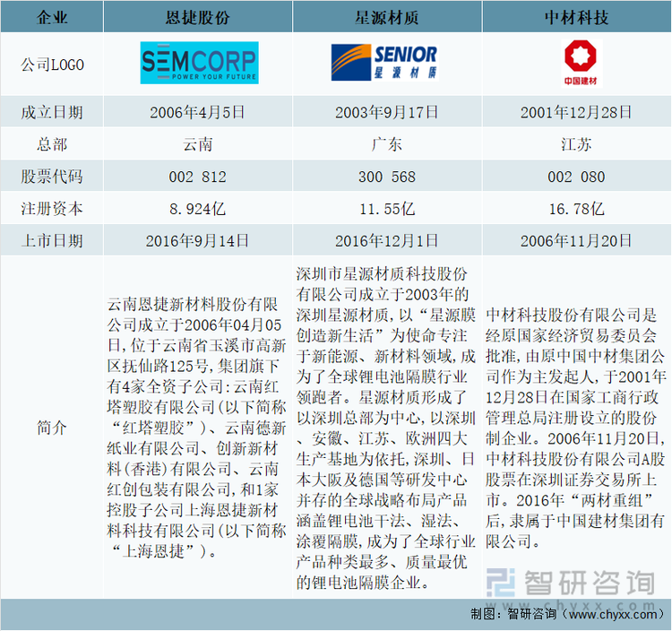Viewport: 672px width, 631px height.
Task: Click the 2001年12月28日 founding date cell
Action: [x=578, y=112]
